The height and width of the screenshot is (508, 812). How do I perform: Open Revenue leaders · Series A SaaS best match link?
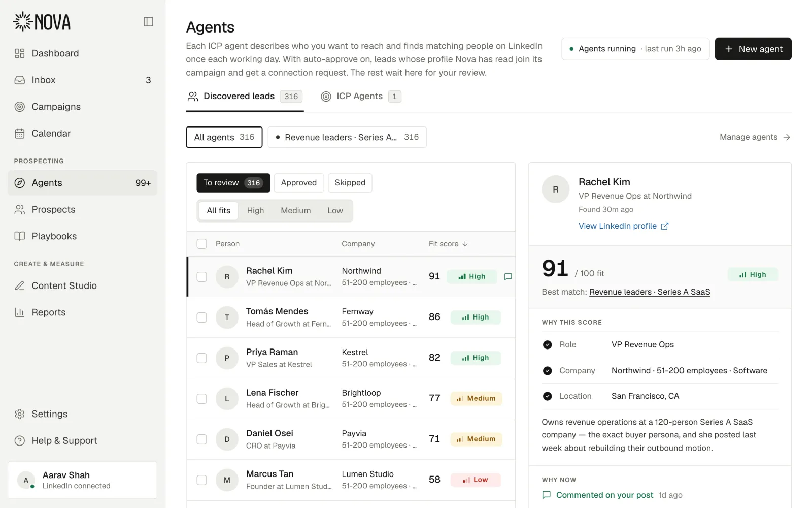650,292
